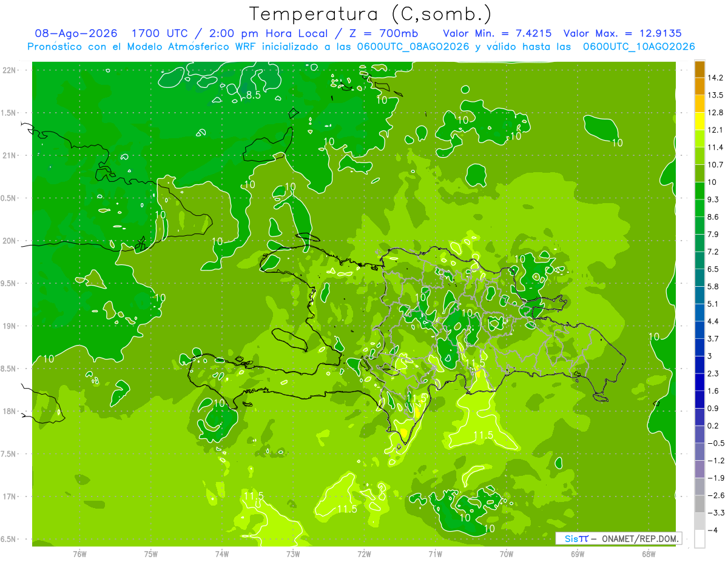This screenshot has height=562, width=728.
Task: Pick the legend swatch between 11.4 and 12.1
Action: tap(699, 138)
